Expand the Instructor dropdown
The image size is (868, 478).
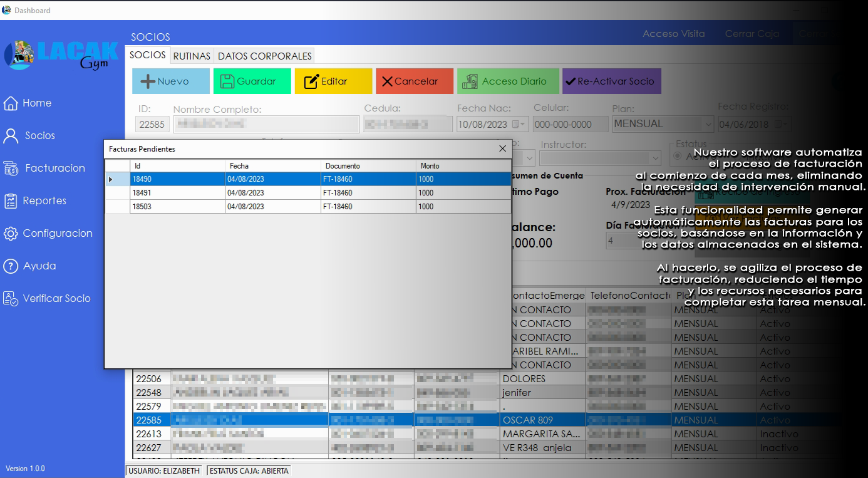655,158
